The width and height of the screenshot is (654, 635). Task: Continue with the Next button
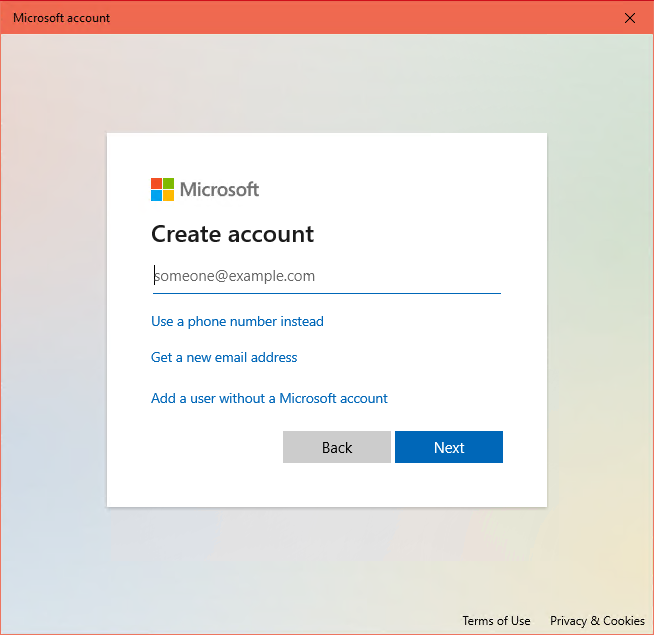(x=449, y=447)
